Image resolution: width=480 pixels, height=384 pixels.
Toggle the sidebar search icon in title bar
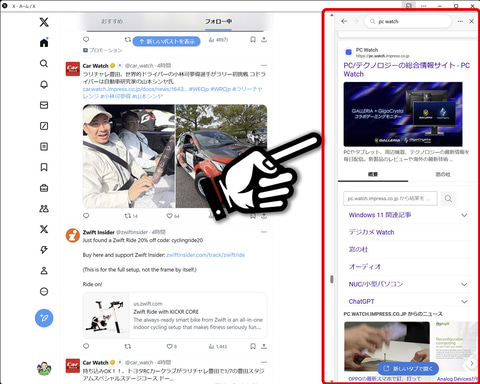[x=408, y=6]
